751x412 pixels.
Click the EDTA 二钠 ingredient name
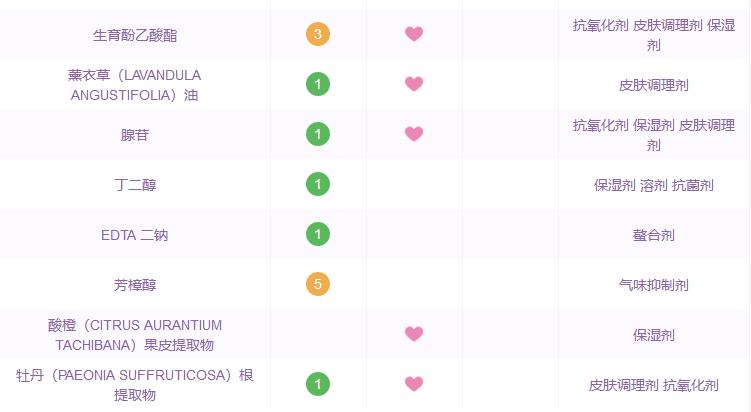[135, 235]
